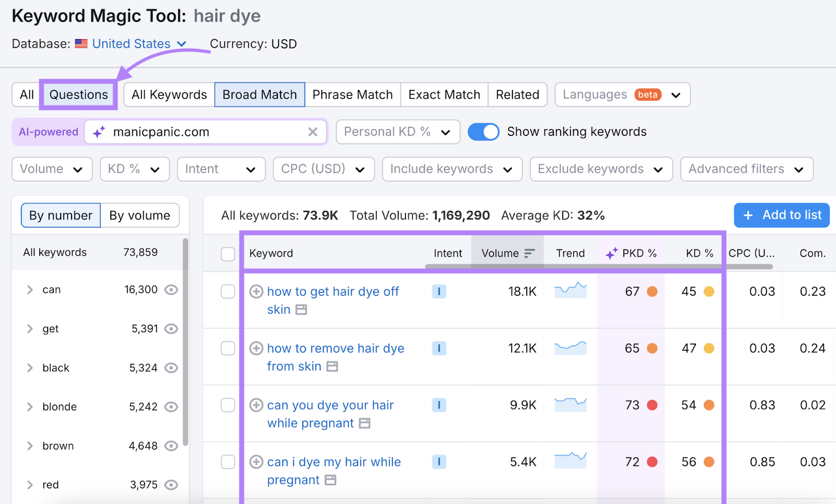Expand the 'black' keyword group

30,368
